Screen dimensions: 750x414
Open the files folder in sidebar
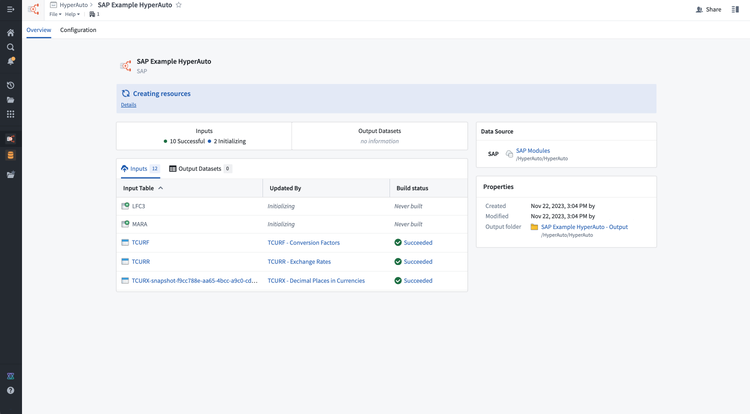11,99
